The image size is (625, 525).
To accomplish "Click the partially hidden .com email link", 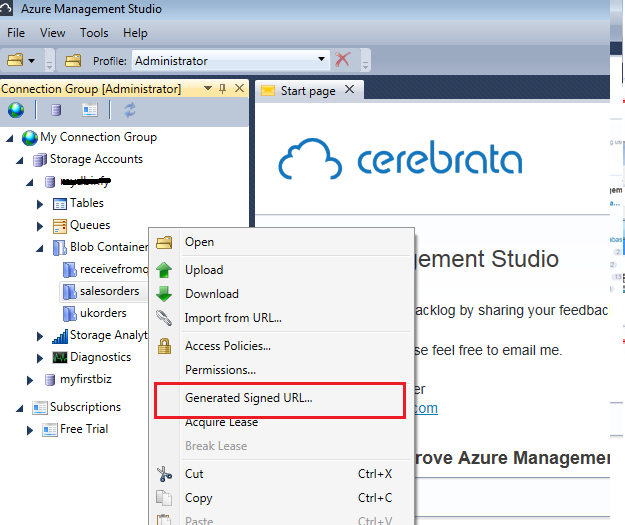I will tap(426, 408).
